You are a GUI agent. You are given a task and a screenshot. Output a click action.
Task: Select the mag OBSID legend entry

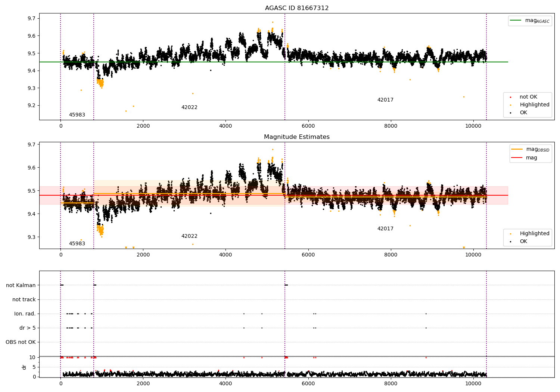point(530,149)
